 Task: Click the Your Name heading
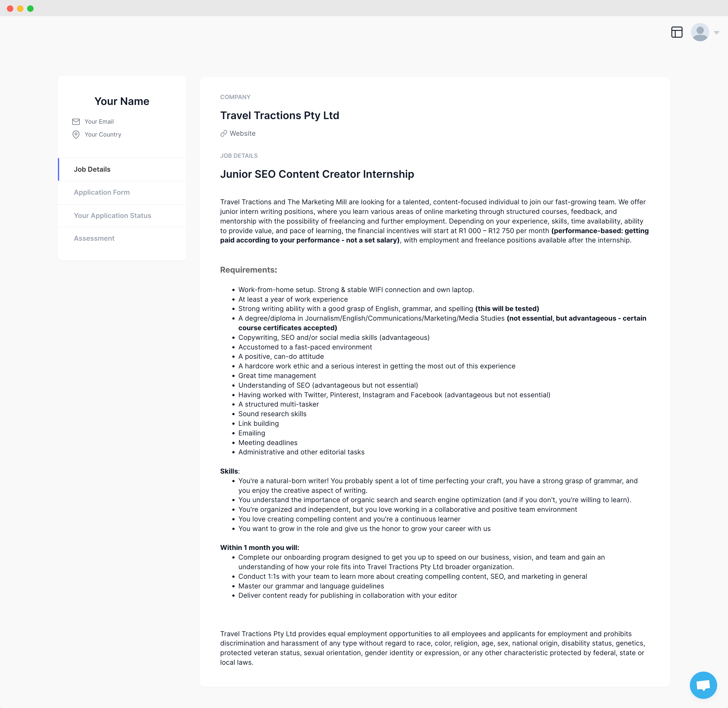pos(122,101)
